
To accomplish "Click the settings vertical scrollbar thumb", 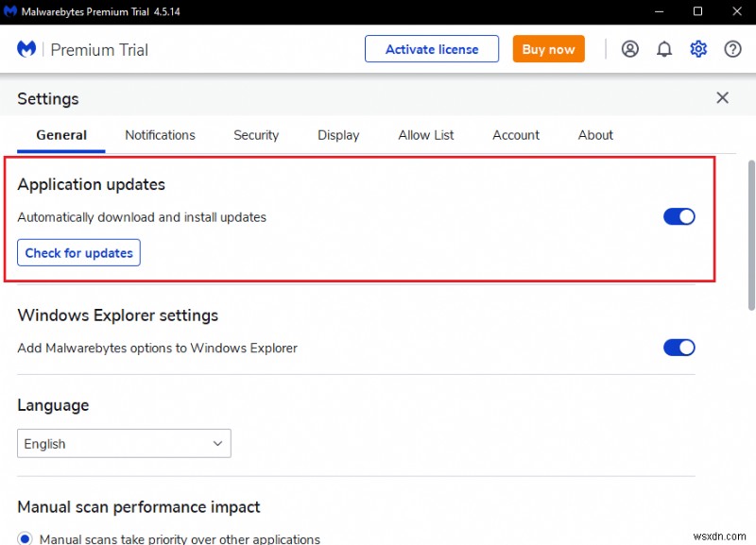I will (751, 235).
